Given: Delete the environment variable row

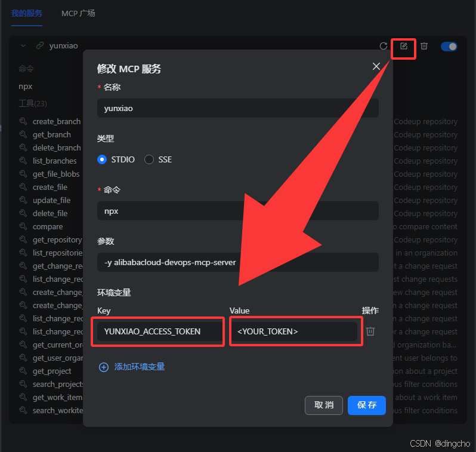Looking at the screenshot, I should point(370,331).
